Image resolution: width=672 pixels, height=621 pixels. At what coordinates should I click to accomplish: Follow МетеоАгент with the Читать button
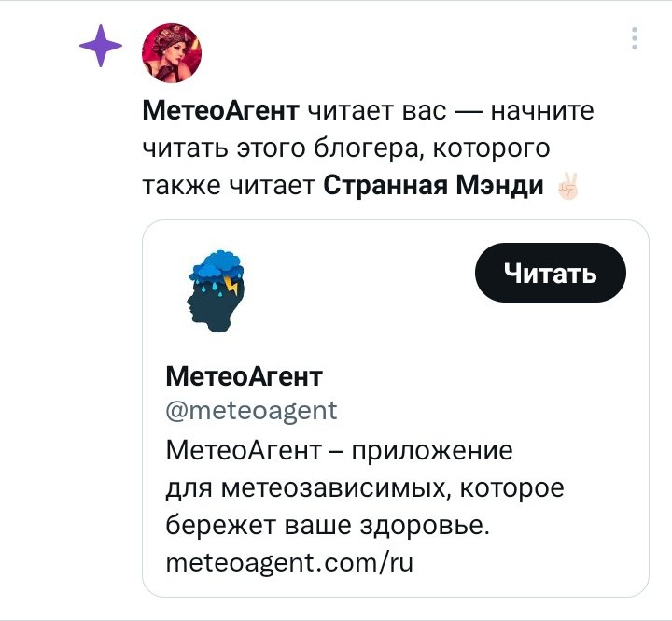(x=551, y=273)
